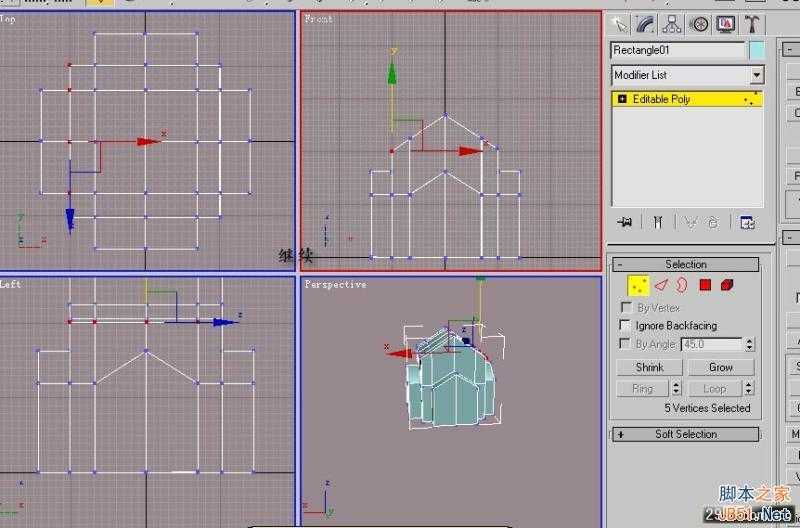The height and width of the screenshot is (528, 800).
Task: Click the Top viewport label
Action: 8,19
